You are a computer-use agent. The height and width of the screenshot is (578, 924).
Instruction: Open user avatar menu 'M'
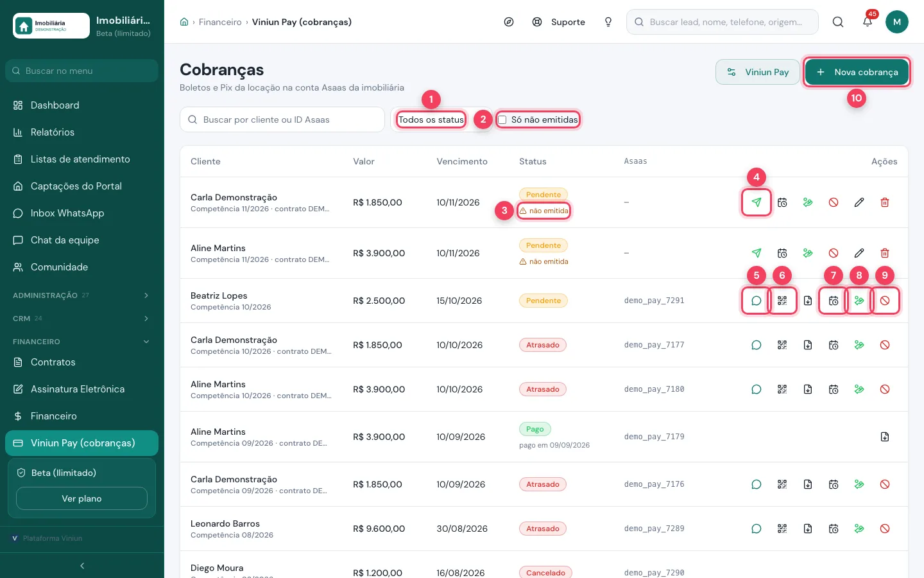click(x=897, y=22)
